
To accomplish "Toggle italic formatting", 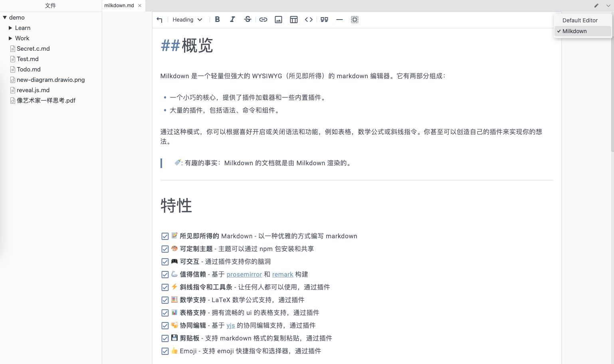I will pos(232,20).
